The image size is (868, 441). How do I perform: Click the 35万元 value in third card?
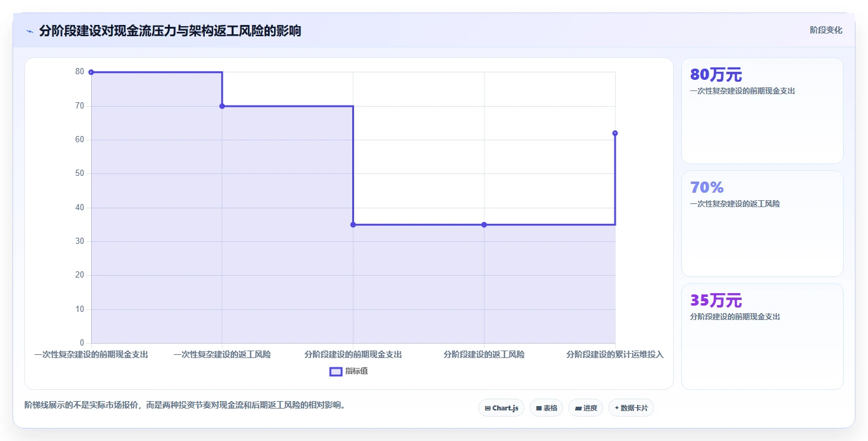tap(716, 300)
